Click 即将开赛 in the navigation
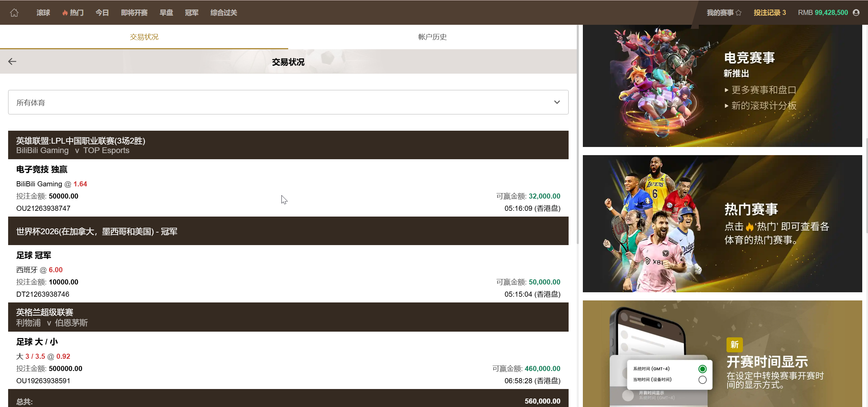 134,12
